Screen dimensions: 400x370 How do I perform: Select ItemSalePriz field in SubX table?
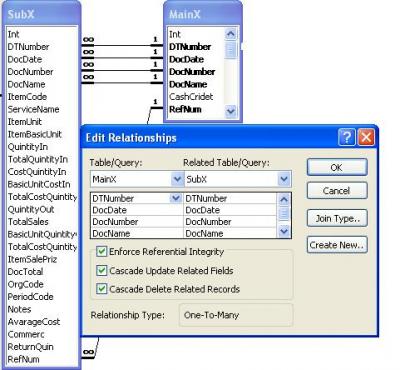(x=32, y=259)
